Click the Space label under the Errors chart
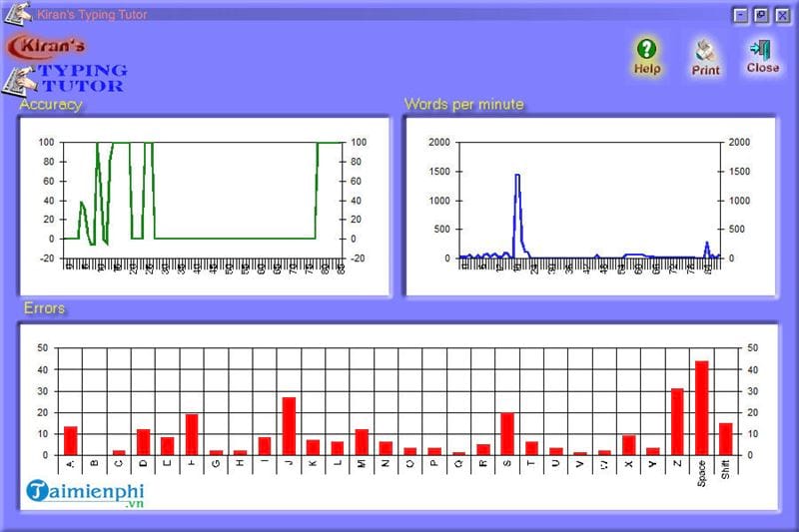Image resolution: width=799 pixels, height=532 pixels. [x=702, y=473]
